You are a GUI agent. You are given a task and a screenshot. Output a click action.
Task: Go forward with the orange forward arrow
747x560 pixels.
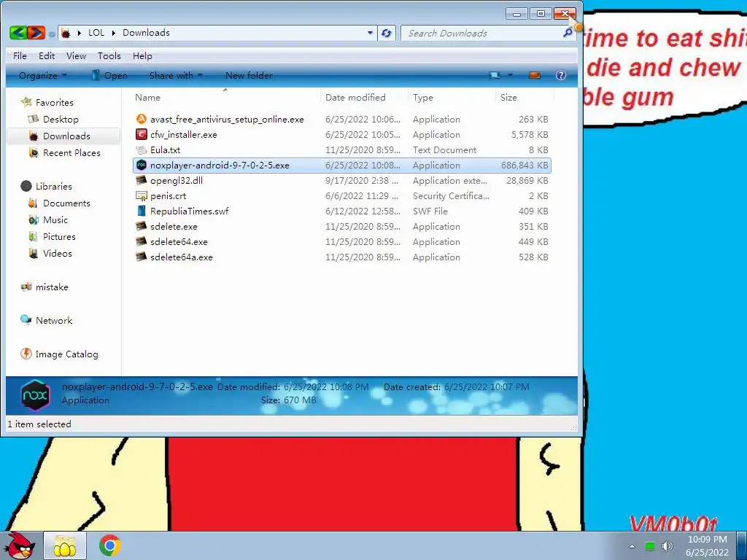36,33
